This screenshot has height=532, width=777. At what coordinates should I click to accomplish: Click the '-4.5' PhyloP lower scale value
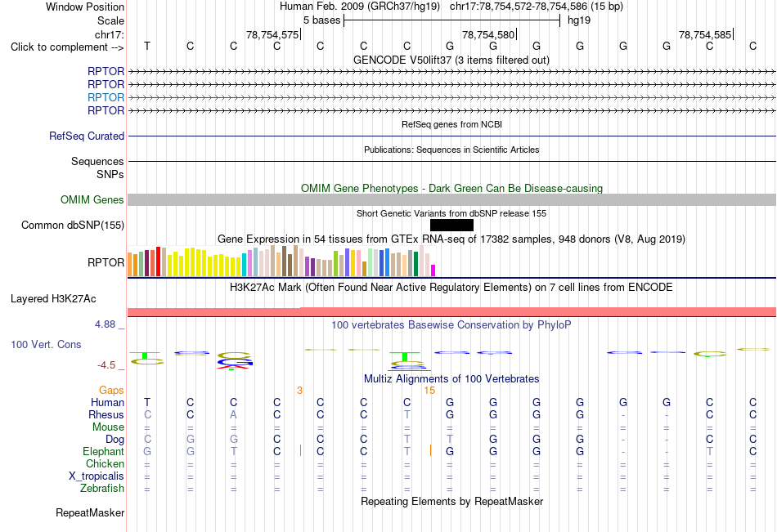(106, 365)
